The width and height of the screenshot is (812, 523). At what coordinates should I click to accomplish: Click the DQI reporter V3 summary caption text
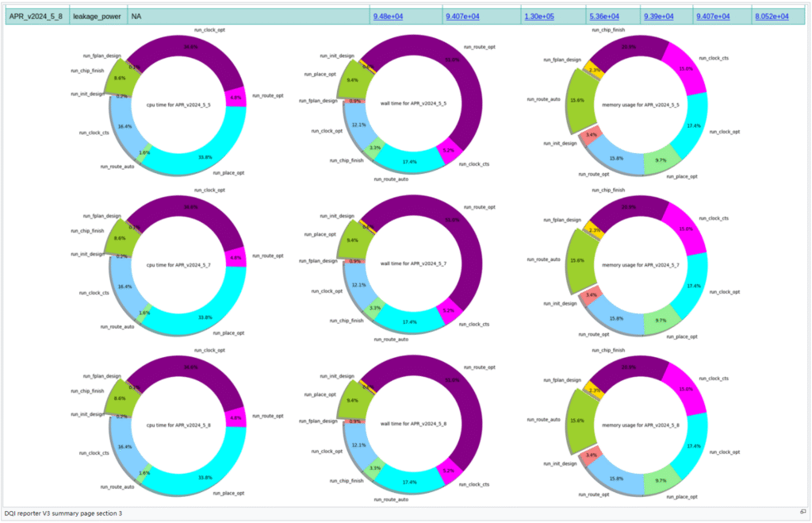pyautogui.click(x=63, y=513)
